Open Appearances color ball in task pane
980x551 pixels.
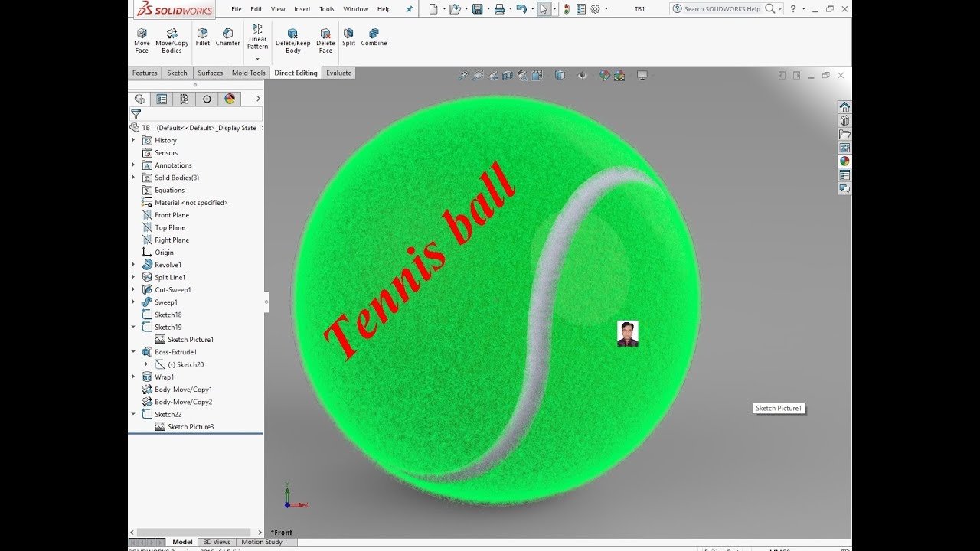click(844, 161)
